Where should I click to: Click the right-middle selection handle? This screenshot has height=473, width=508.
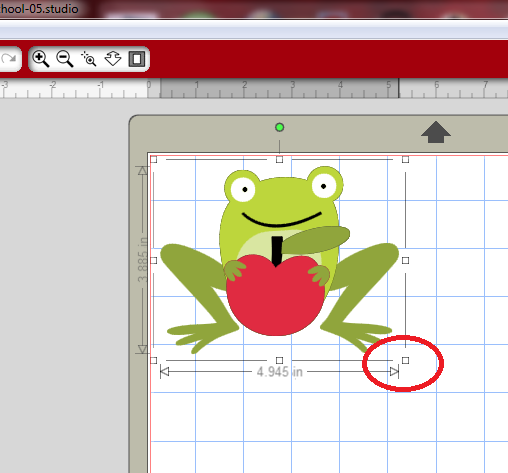coord(405,260)
